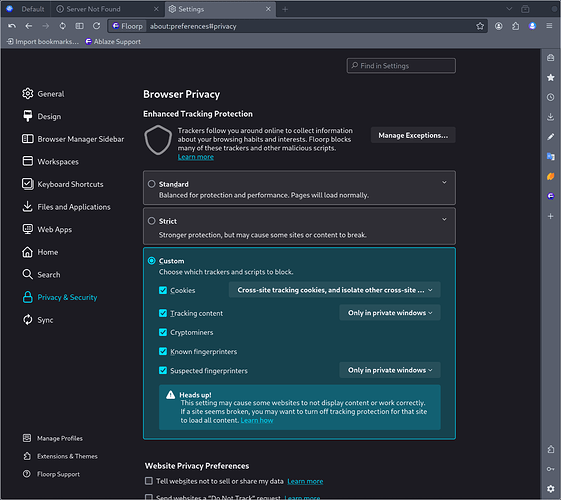Open the Cookies blocking type dropdown

335,290
